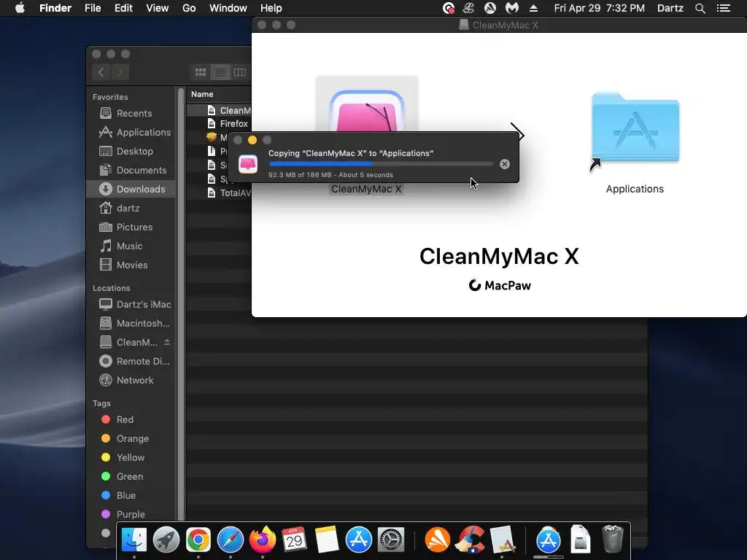
Task: Select the Purple tag
Action: pos(131,515)
